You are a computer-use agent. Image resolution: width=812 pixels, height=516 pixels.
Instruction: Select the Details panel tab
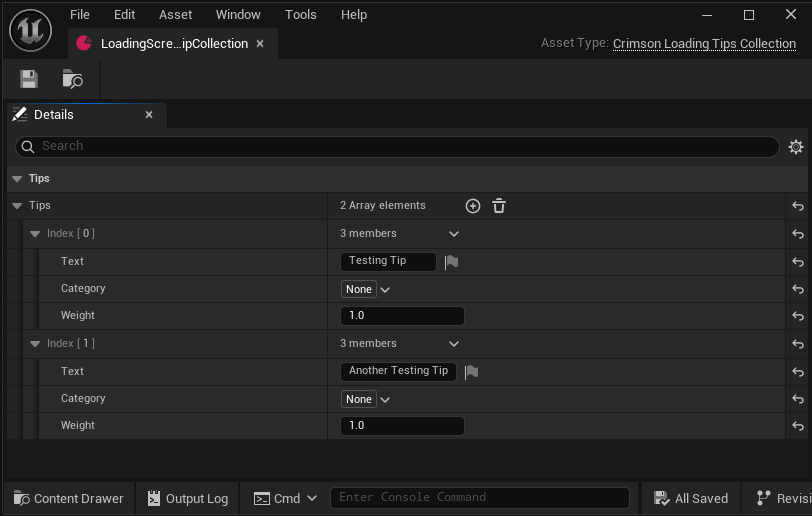(x=87, y=114)
